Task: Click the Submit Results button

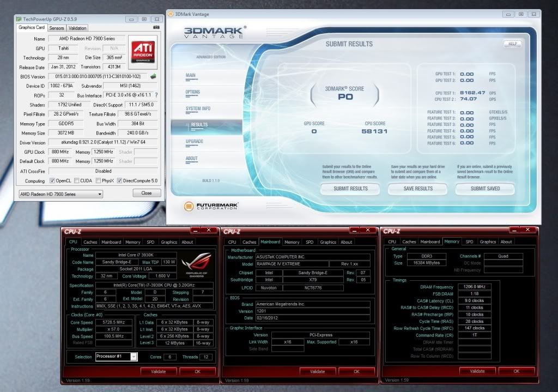Action: click(x=350, y=189)
